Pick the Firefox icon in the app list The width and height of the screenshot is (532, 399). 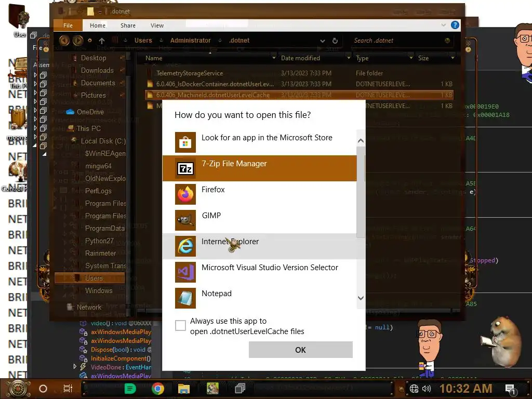pos(185,194)
